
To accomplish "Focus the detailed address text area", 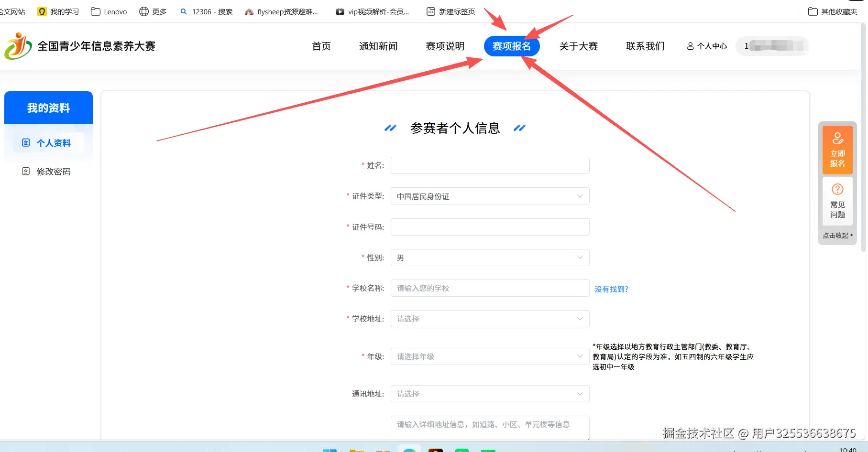I will click(490, 428).
